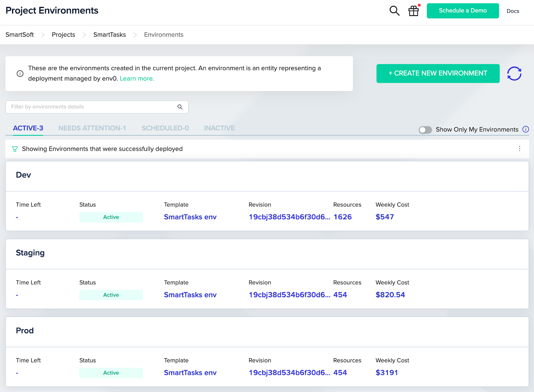
Task: Click Schedule a Demo button
Action: [x=463, y=11]
